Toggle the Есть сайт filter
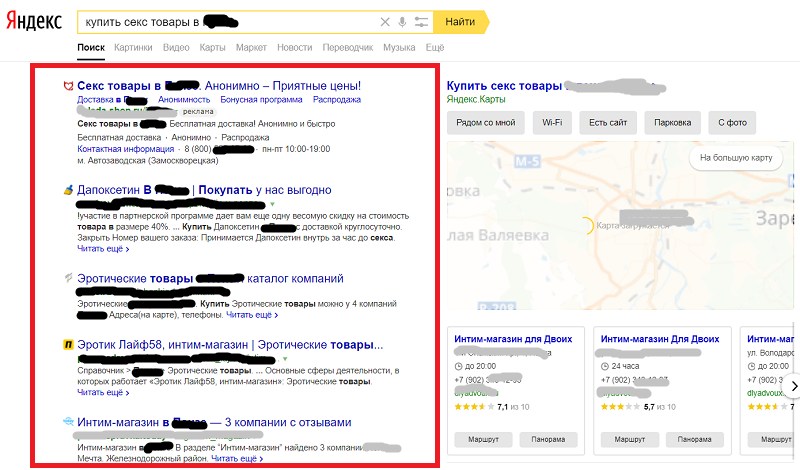 pyautogui.click(x=608, y=122)
